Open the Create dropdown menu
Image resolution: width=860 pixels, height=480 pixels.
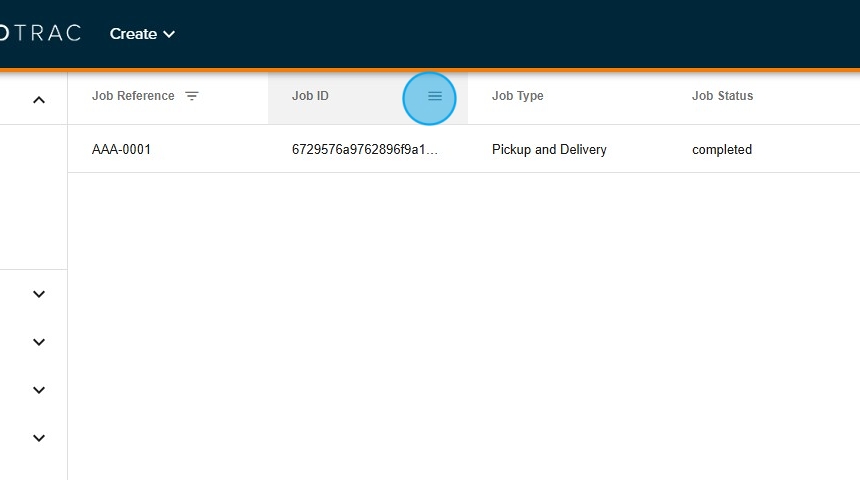(133, 34)
